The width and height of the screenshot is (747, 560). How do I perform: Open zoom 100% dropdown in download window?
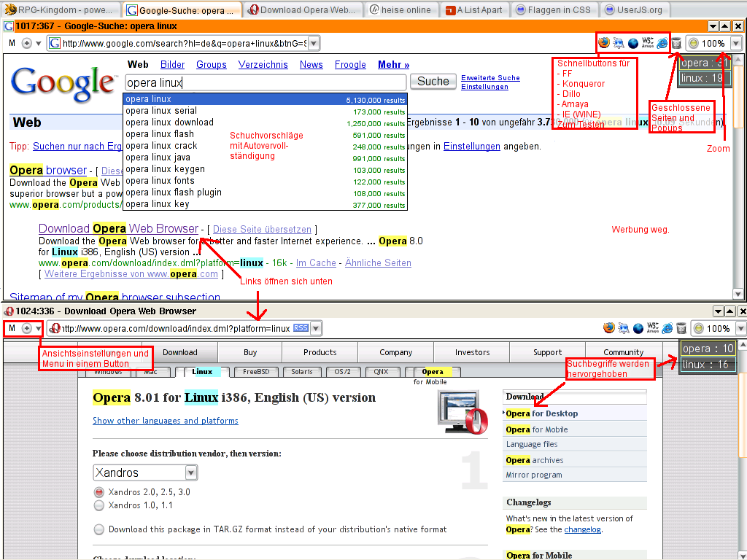pos(740,328)
